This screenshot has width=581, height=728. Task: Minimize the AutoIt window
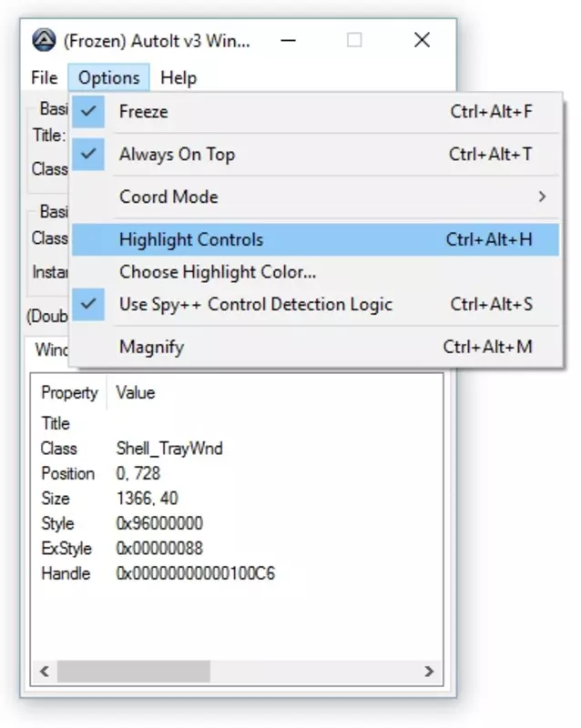288,40
